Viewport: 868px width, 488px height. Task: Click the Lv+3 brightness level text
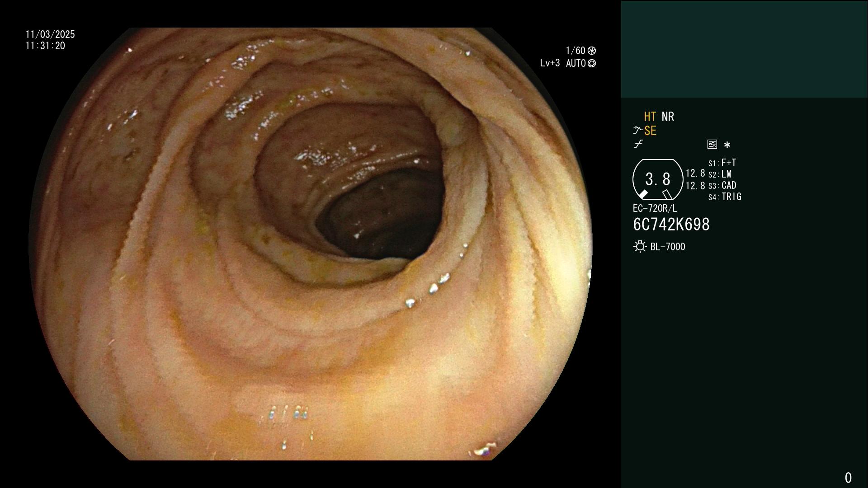click(550, 63)
